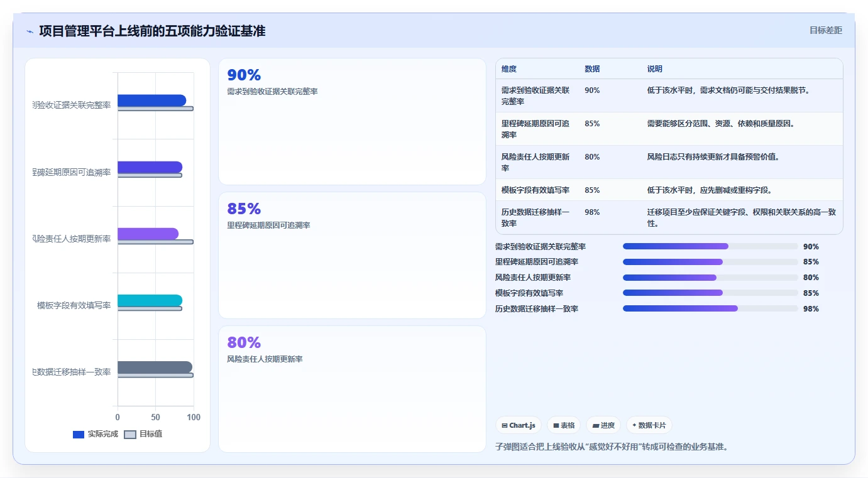Click the 98% label beside the progress bar
Screen dimensions: 868x478
[x=811, y=309]
